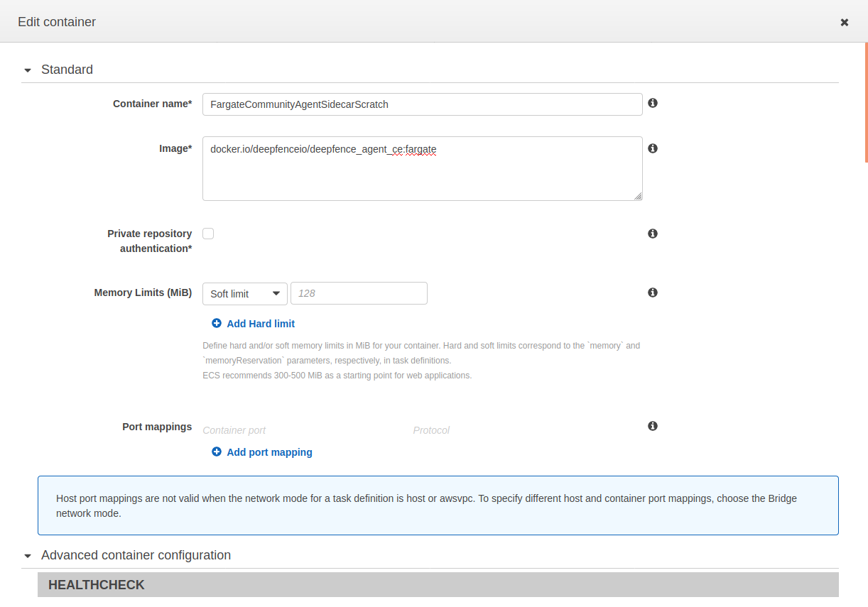View the Image field info icon

tap(652, 148)
